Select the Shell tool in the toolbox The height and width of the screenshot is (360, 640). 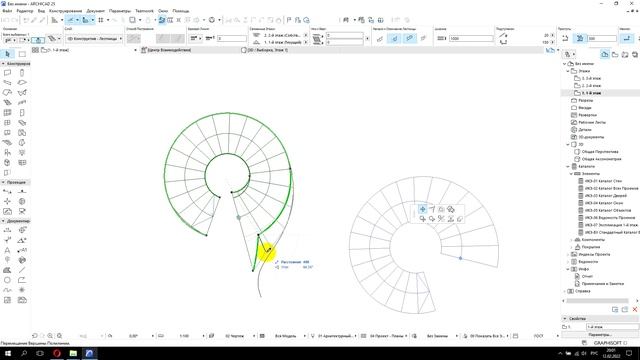tap(22, 93)
